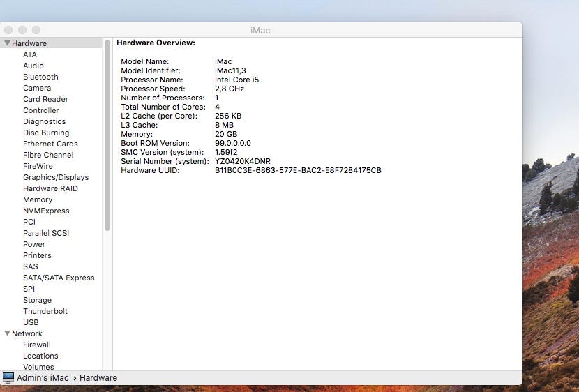Open Camera section
This screenshot has height=392, width=579.
click(x=37, y=88)
